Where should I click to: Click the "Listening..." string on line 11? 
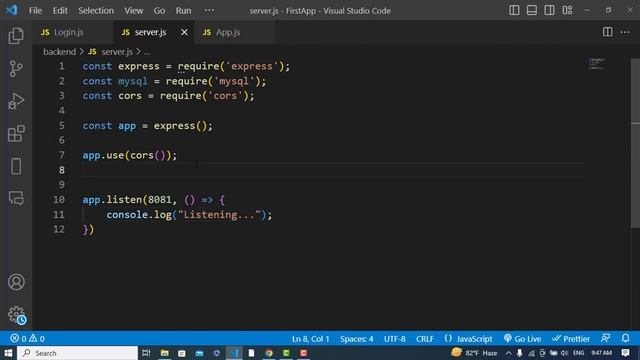(219, 215)
